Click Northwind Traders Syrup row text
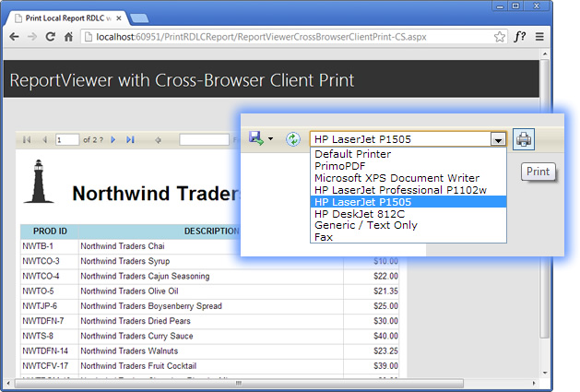 (x=125, y=261)
